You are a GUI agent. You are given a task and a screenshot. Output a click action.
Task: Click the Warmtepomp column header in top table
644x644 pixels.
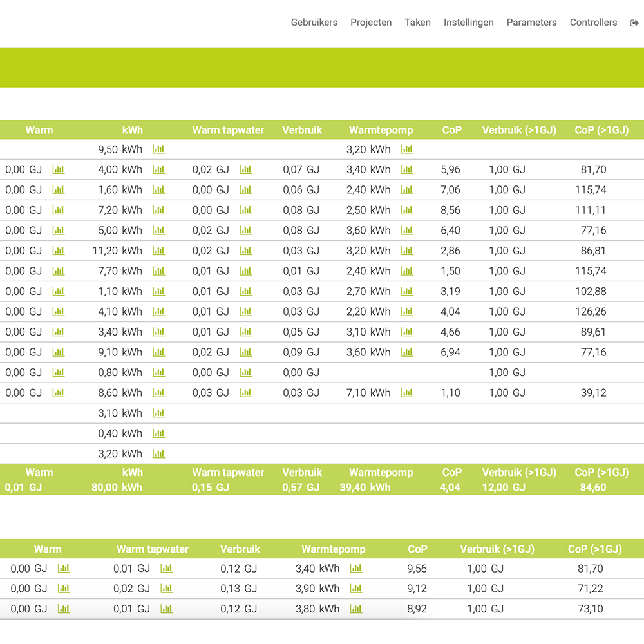tap(381, 130)
